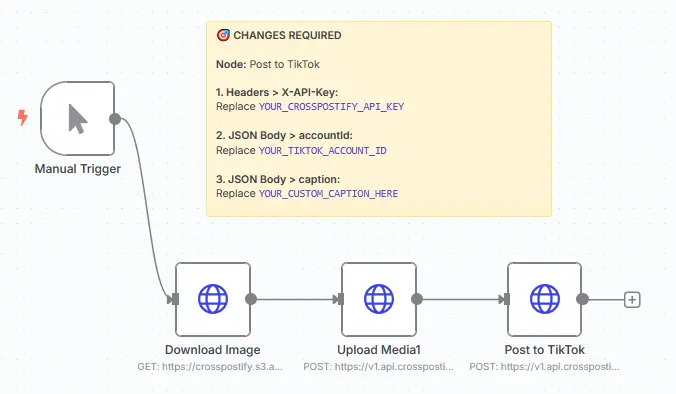This screenshot has width=676, height=394.
Task: Open the Post to TikTok node globe icon
Action: click(x=545, y=299)
